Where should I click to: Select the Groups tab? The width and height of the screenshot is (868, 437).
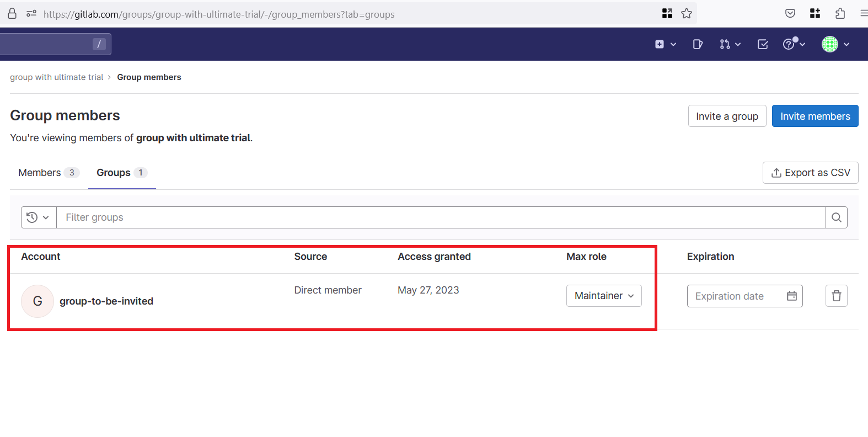(121, 173)
